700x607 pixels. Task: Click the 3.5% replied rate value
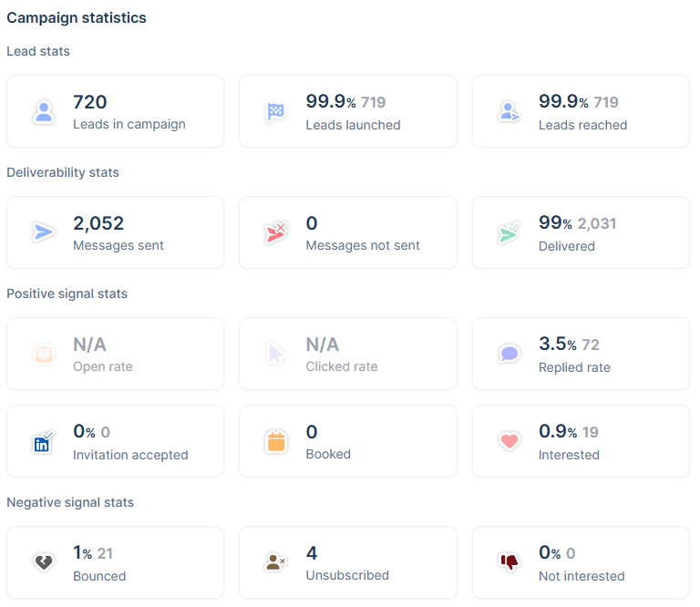(558, 344)
